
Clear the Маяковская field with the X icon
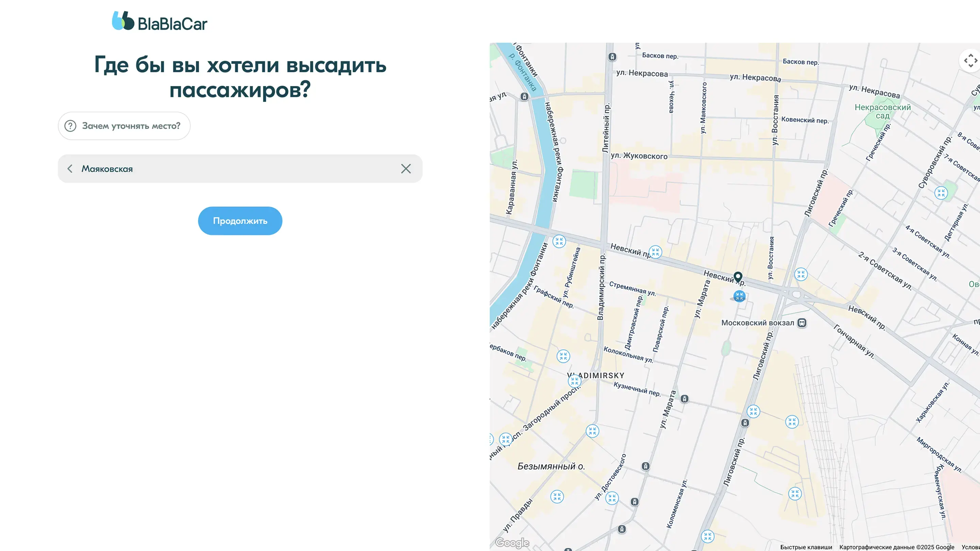tap(406, 169)
